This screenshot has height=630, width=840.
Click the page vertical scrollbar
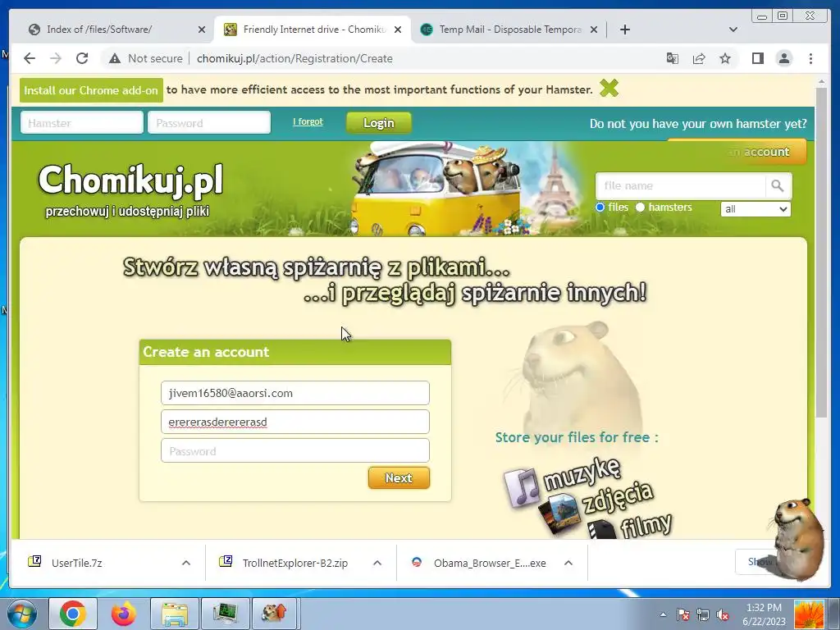(x=820, y=252)
